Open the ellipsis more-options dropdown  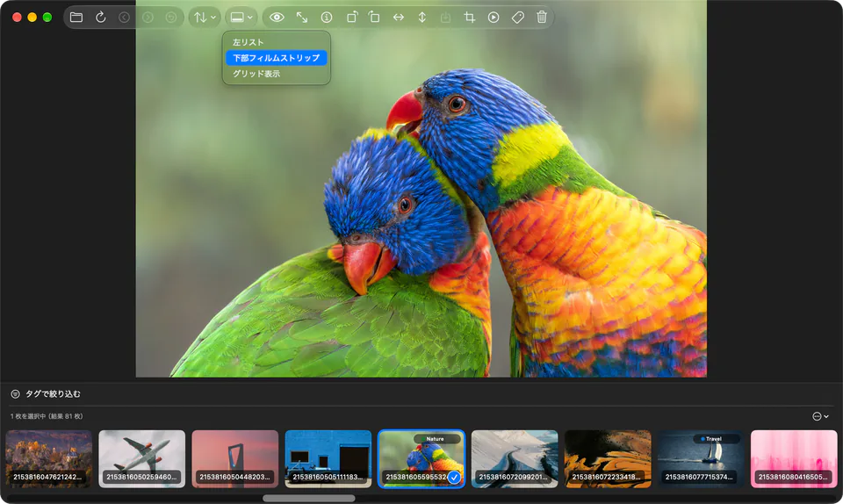pyautogui.click(x=820, y=416)
